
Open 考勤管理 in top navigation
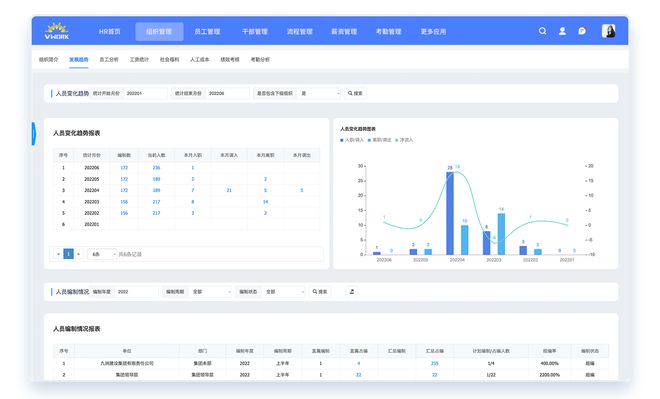pos(389,32)
